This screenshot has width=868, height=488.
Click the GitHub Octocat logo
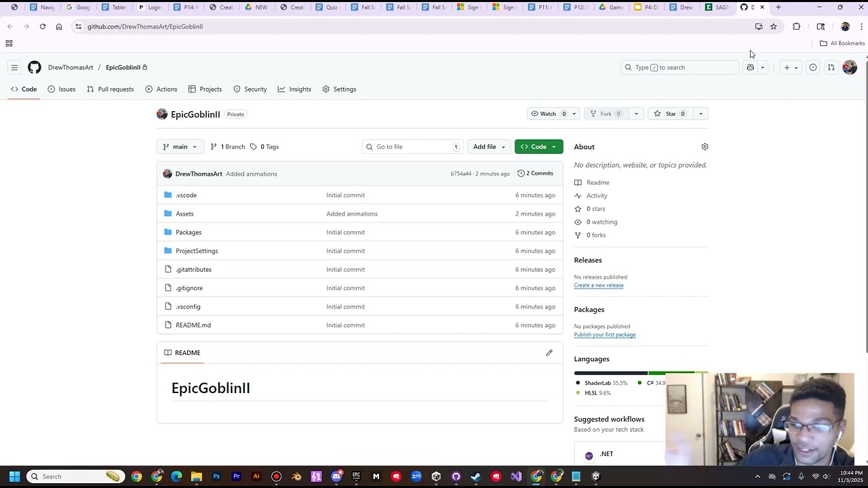(35, 67)
